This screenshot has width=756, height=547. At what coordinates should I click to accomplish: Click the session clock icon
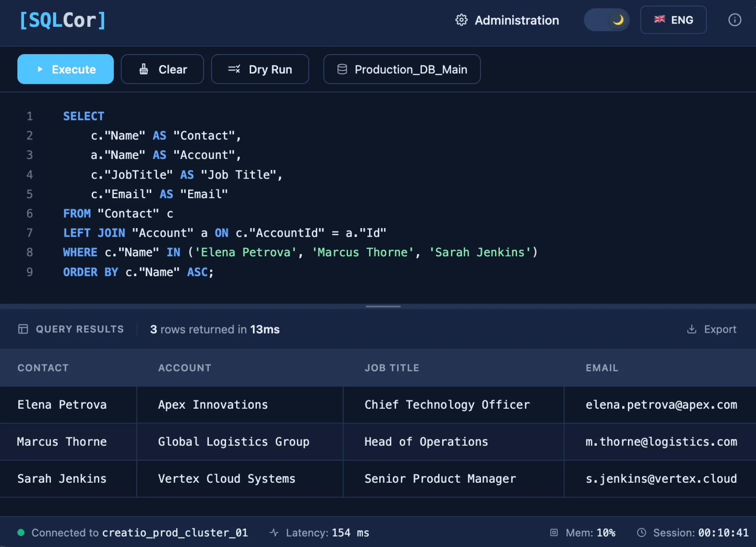641,532
